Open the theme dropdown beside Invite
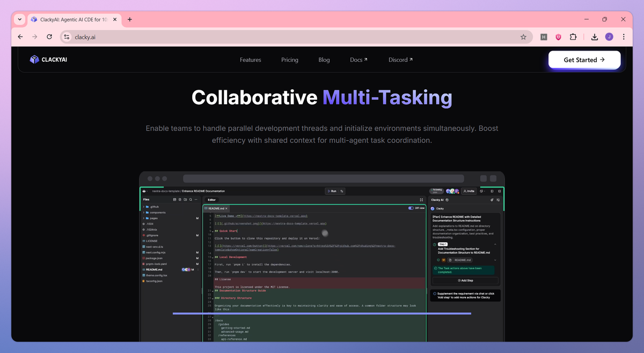This screenshot has height=353, width=644. (483, 191)
